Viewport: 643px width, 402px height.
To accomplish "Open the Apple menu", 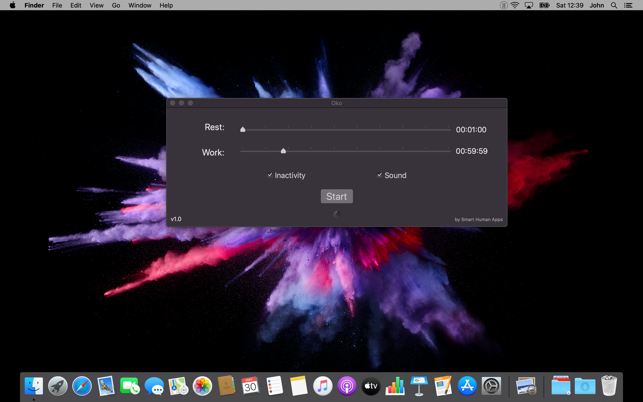I will pyautogui.click(x=12, y=5).
